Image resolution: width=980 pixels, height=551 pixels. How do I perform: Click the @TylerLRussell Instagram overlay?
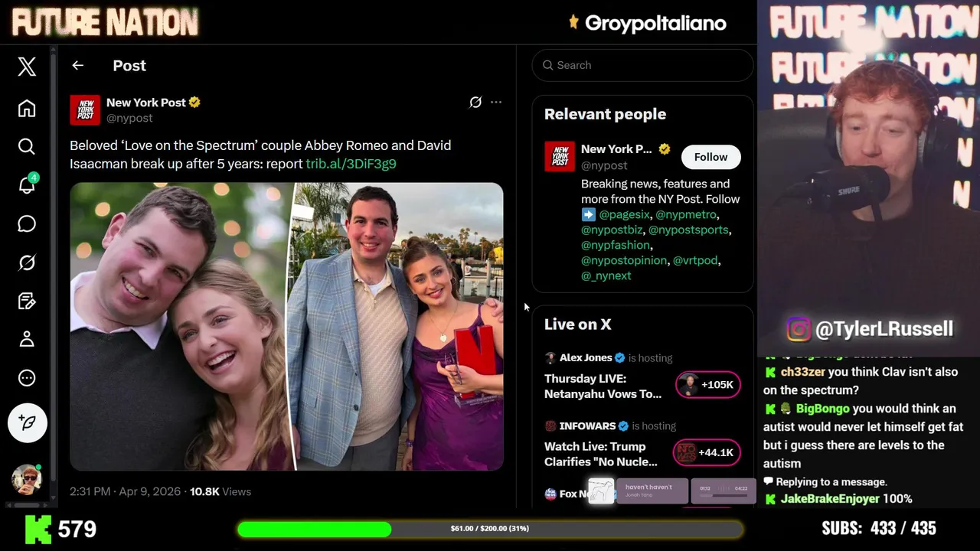871,329
